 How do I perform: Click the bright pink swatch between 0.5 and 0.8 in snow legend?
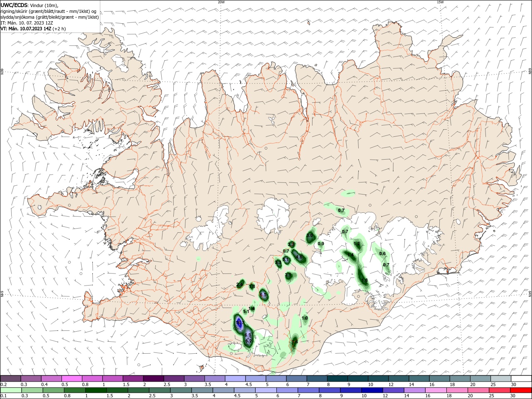click(72, 379)
